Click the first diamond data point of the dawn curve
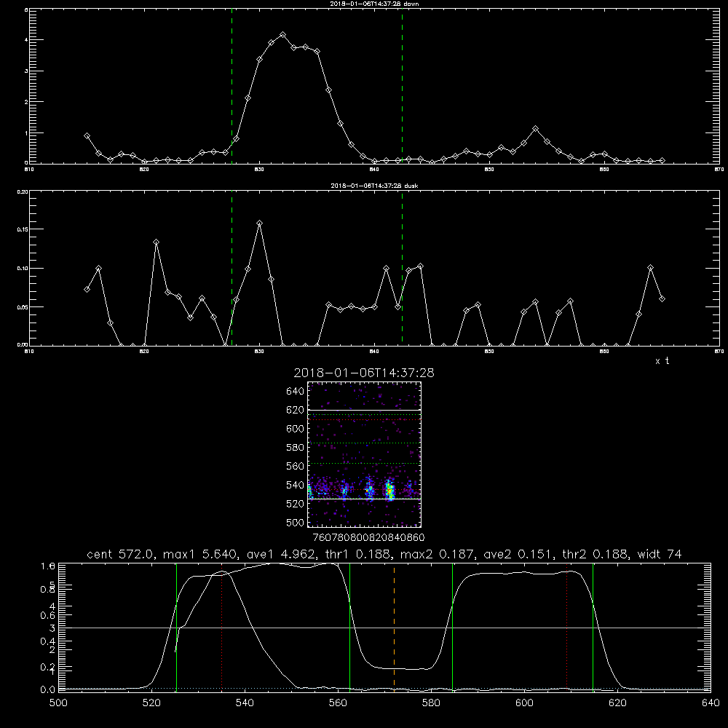This screenshot has height=728, width=728. tap(87, 136)
